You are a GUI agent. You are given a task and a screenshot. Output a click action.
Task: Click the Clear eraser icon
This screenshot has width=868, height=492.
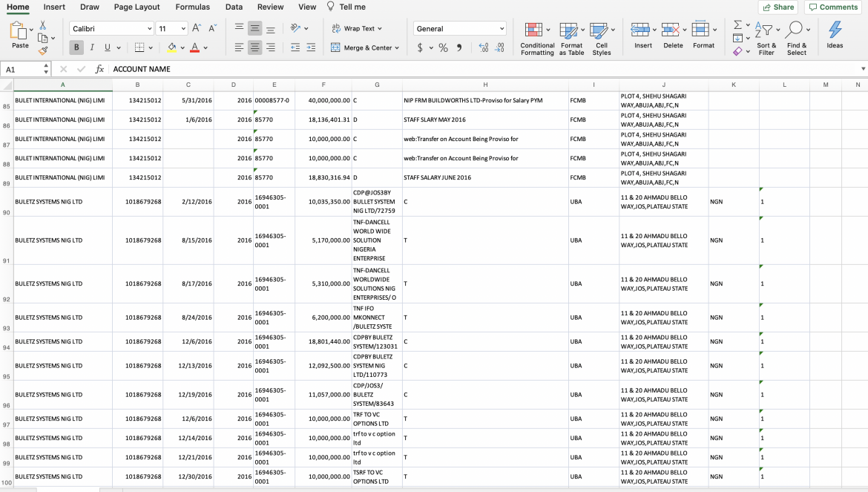[x=737, y=51]
